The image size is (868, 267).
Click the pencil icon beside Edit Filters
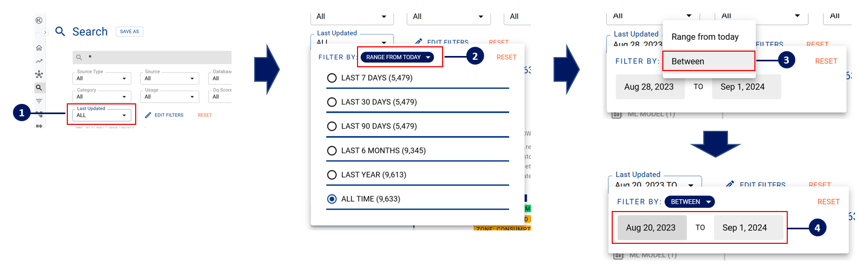(148, 115)
